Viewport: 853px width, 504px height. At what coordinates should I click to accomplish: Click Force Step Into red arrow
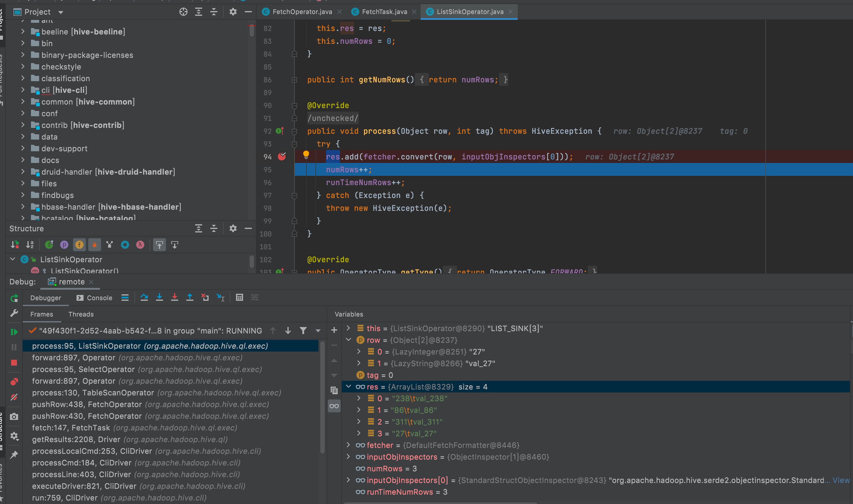(175, 298)
